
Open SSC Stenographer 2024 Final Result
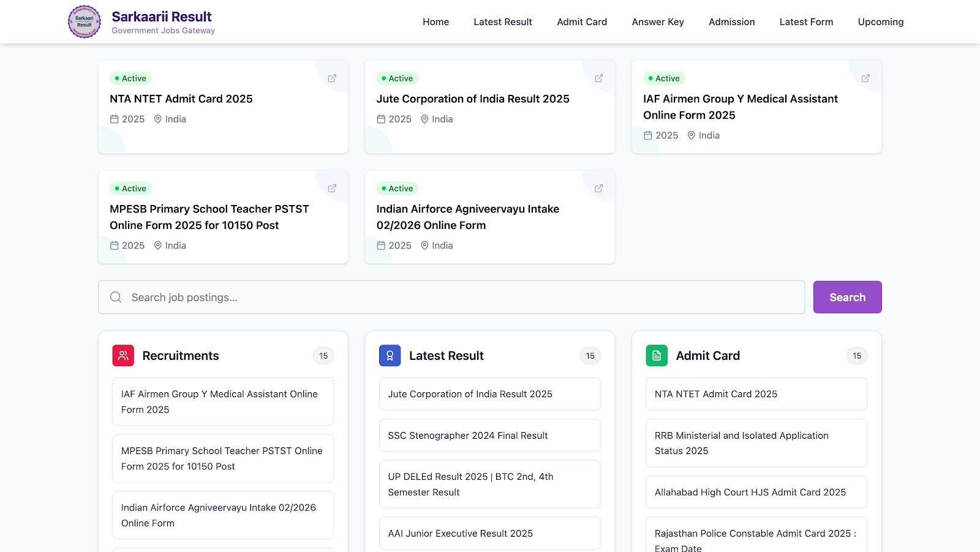click(x=490, y=435)
